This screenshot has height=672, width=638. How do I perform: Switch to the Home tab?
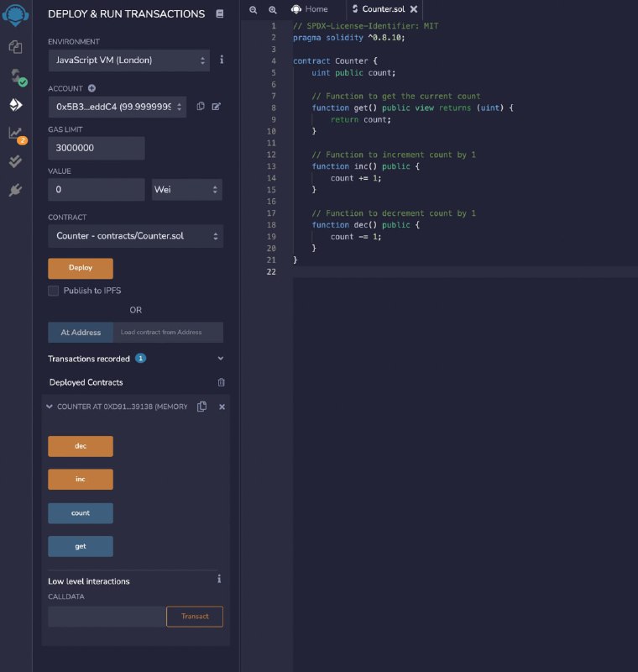(x=309, y=9)
